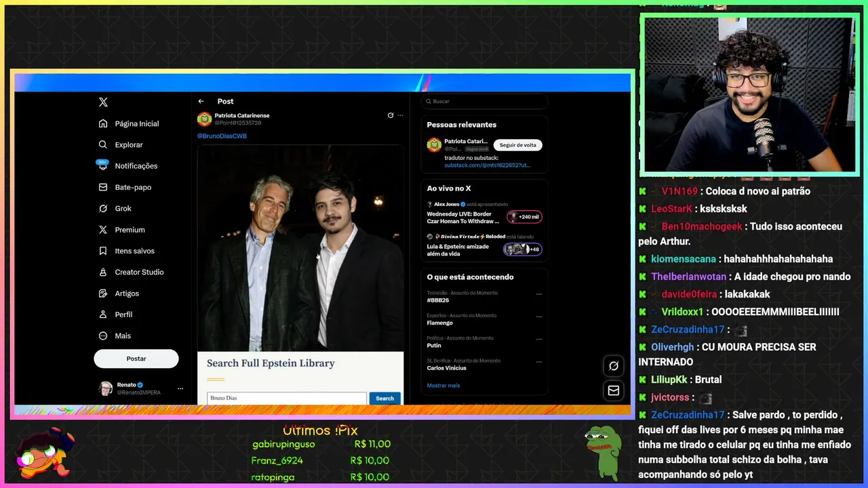Click the Buscar search field
This screenshot has width=868, height=488.
484,101
